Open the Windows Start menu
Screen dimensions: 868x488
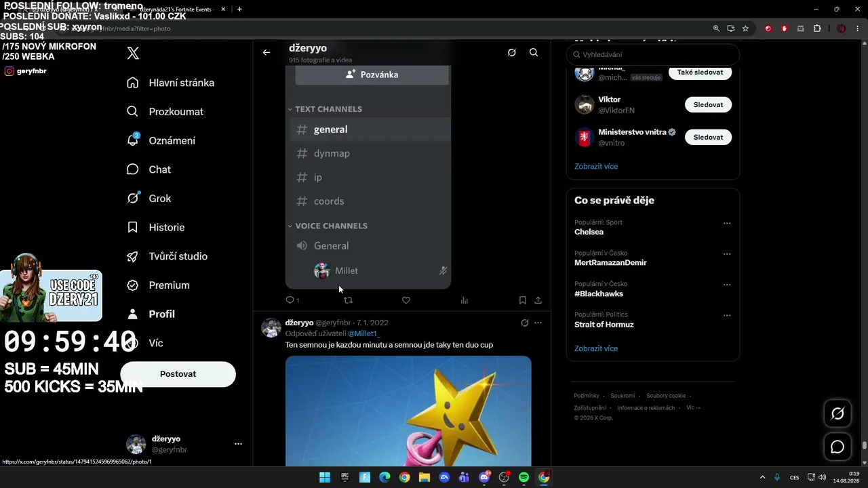pos(325,477)
